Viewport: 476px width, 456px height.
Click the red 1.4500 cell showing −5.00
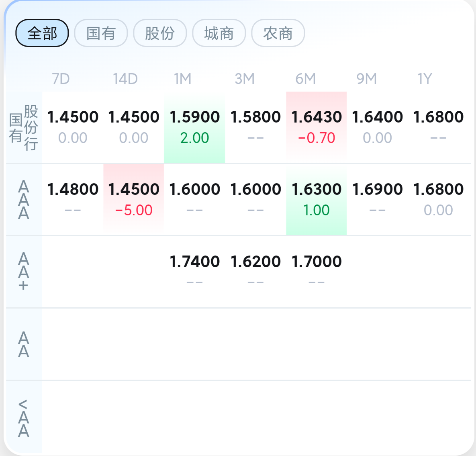tap(134, 199)
